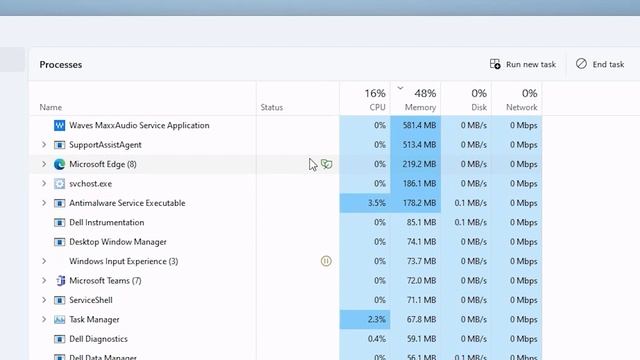Click the efficiency mode leaf icon for Edge
The height and width of the screenshot is (360, 640).
(x=327, y=164)
